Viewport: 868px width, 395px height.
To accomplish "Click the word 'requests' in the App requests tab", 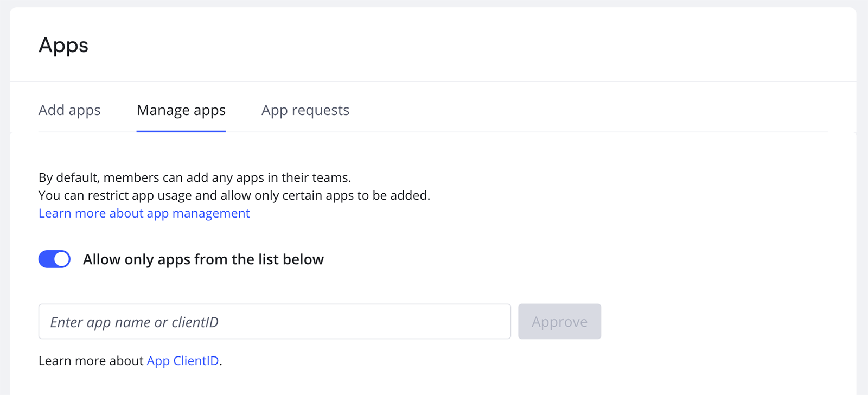I will tap(320, 110).
